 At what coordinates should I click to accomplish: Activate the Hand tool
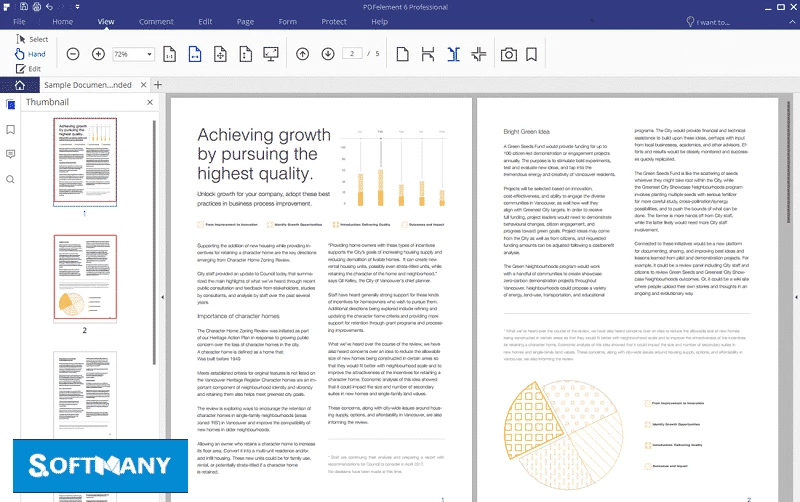click(30, 54)
